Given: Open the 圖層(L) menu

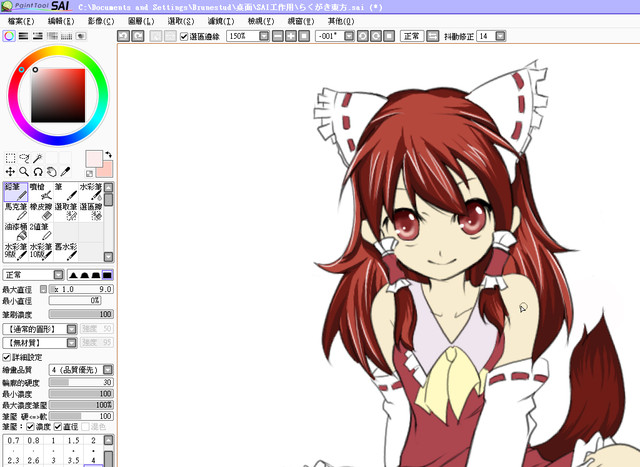Looking at the screenshot, I should point(141,21).
